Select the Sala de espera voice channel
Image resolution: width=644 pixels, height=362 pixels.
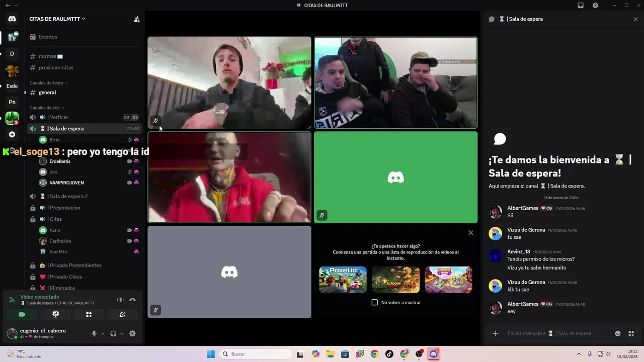point(84,129)
